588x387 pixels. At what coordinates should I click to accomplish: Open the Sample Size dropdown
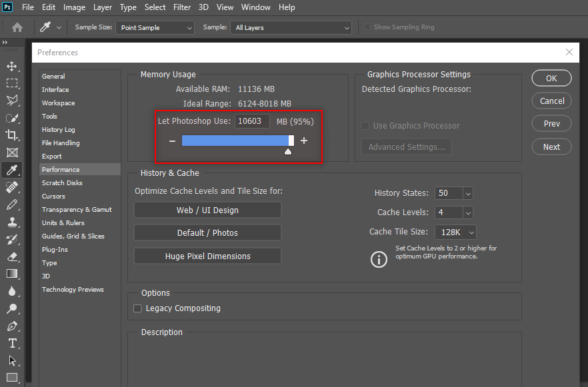click(155, 28)
